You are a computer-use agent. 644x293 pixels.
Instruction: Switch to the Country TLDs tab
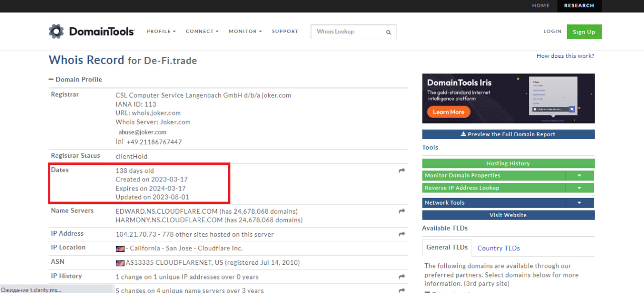[498, 248]
